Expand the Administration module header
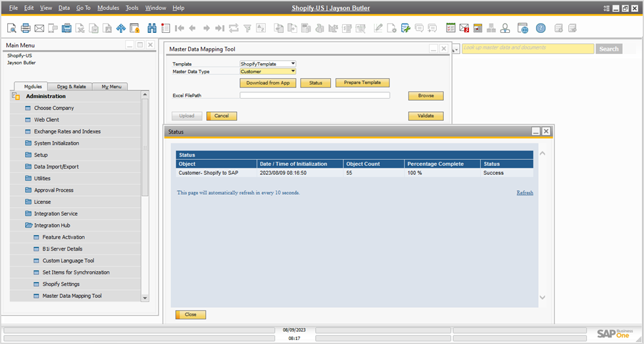Image resolution: width=644 pixels, height=344 pixels. click(x=45, y=96)
